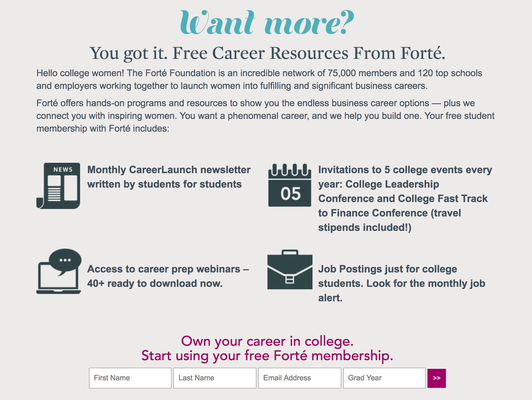Click the Grad Year field
Image resolution: width=532 pixels, height=400 pixels.
[384, 378]
